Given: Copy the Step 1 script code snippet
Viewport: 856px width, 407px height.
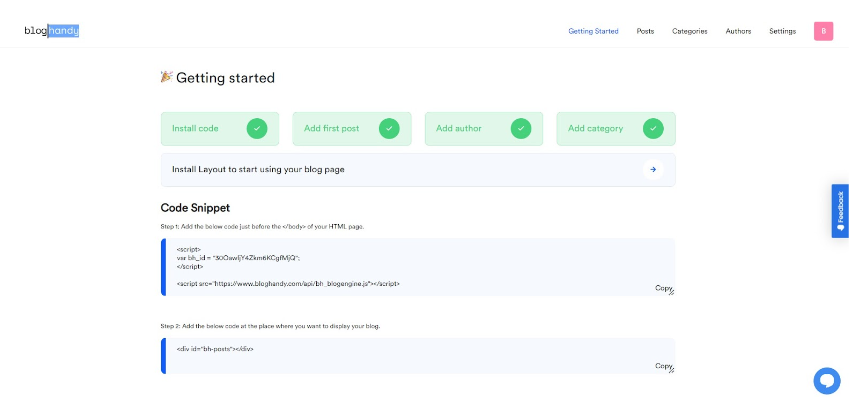Looking at the screenshot, I should (x=663, y=288).
